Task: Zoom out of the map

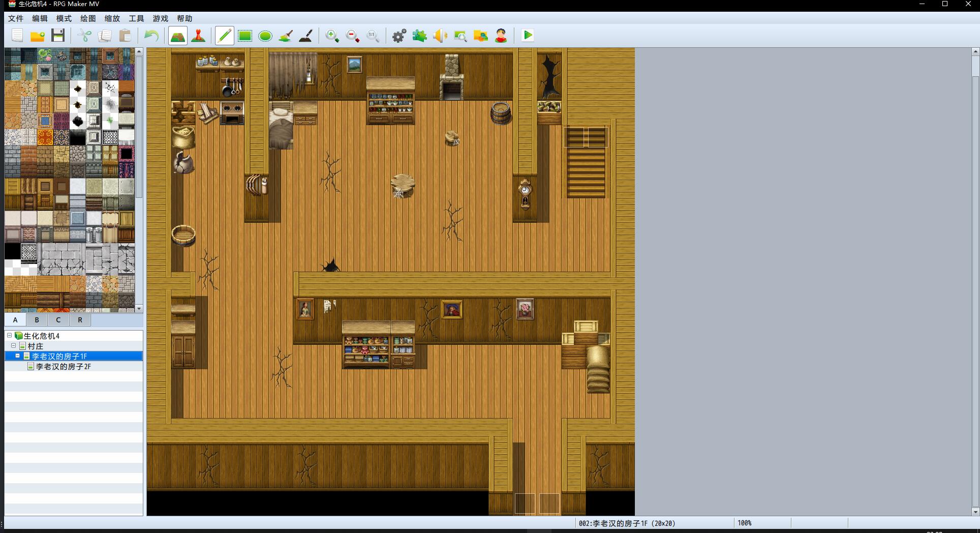Action: [x=353, y=36]
